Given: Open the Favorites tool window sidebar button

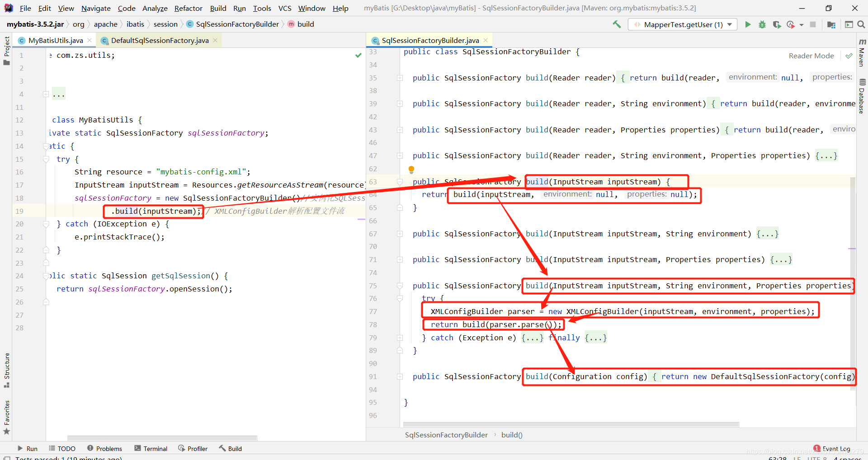Looking at the screenshot, I should [6, 418].
